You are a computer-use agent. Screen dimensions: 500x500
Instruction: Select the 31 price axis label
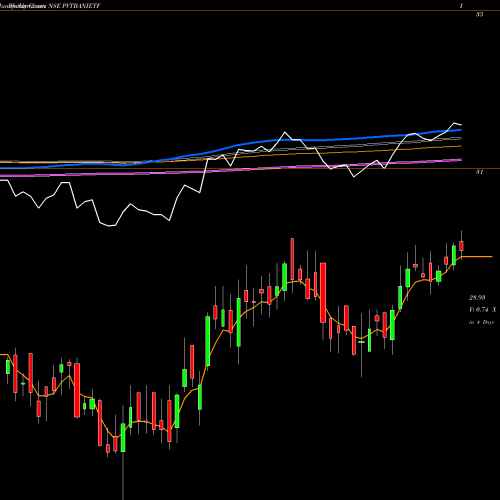[479, 172]
